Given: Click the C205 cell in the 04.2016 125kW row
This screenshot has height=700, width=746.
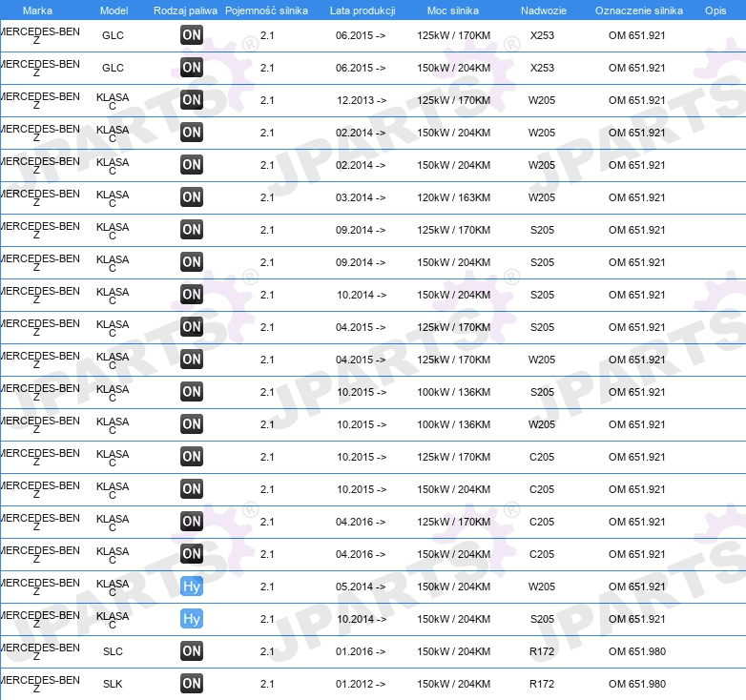Looking at the screenshot, I should tap(542, 522).
